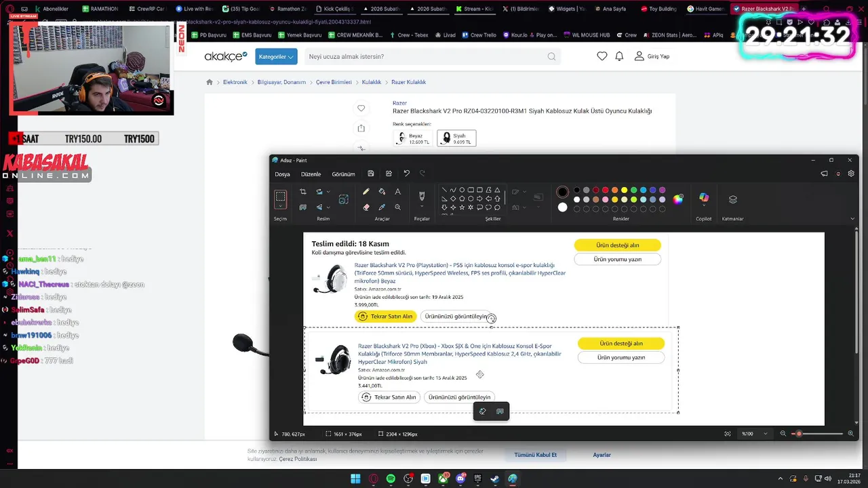Click the Crop tool in Paint
Viewport: 868px width, 488px height.
tap(302, 192)
